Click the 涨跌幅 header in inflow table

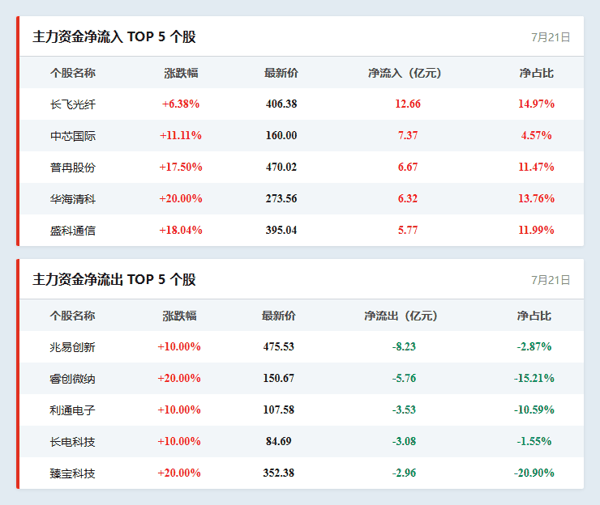(181, 73)
